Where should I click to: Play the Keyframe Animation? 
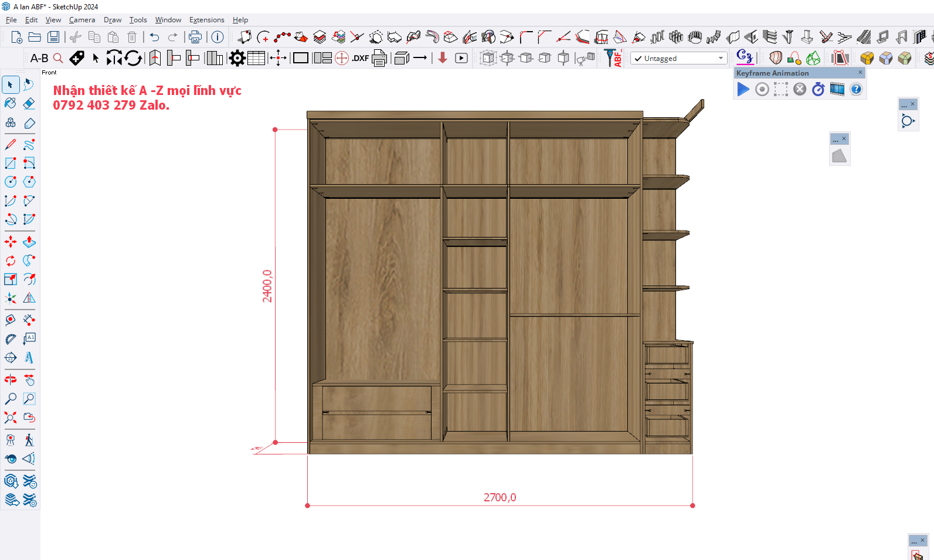tap(743, 89)
